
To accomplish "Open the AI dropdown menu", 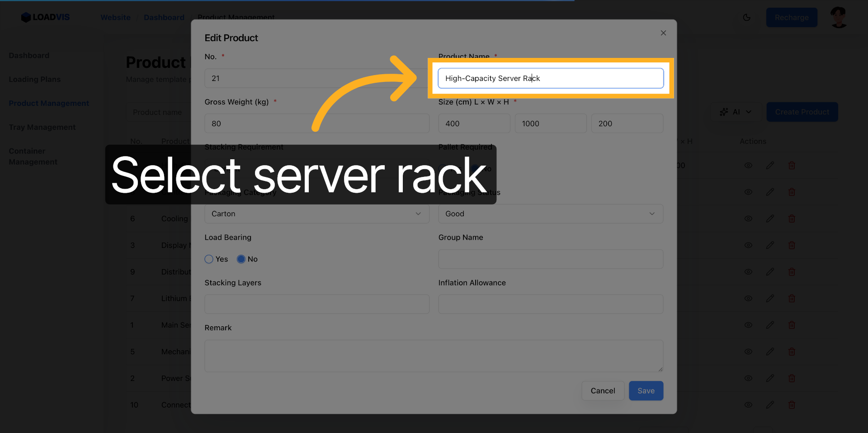I will 736,112.
